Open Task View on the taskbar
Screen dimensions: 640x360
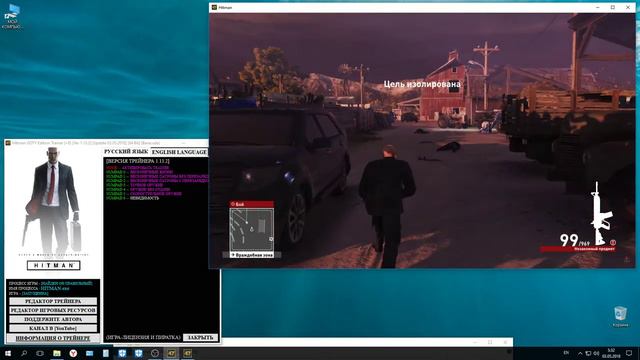tap(40, 353)
